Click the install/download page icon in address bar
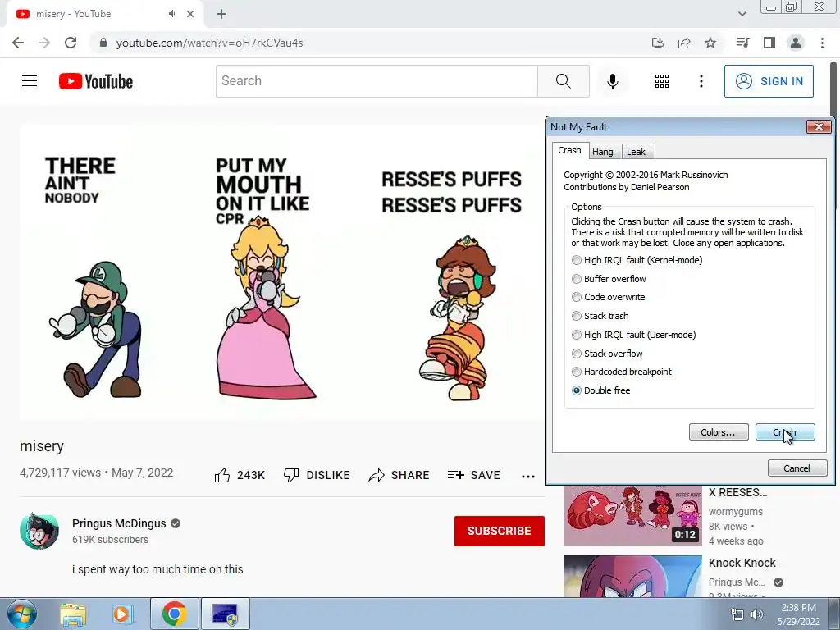The height and width of the screenshot is (630, 840). (x=658, y=43)
